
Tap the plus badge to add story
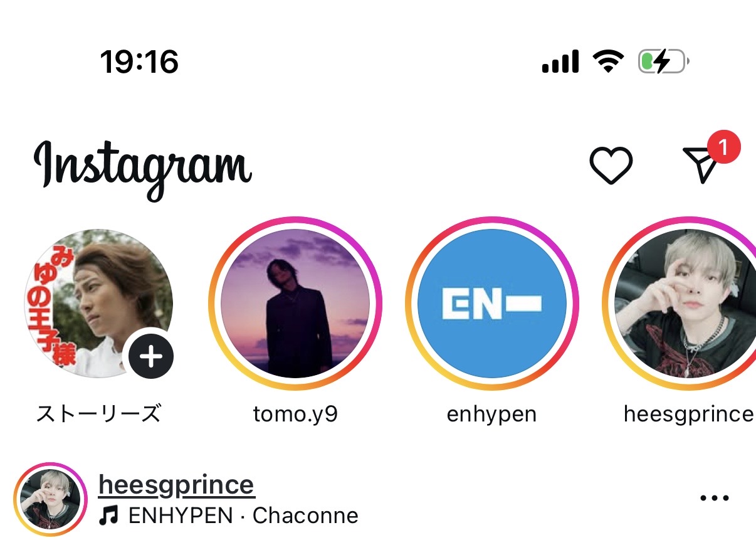(x=151, y=356)
